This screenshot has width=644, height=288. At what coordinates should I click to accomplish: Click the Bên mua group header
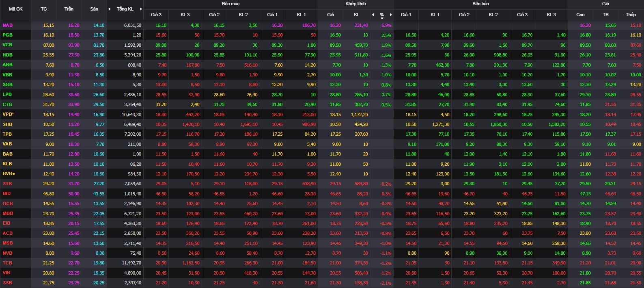click(x=230, y=4)
